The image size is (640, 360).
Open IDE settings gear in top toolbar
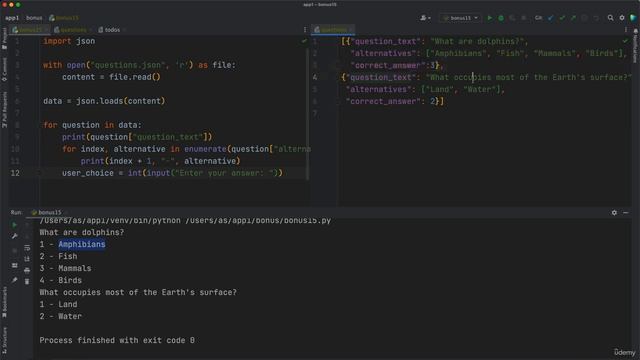coord(622,18)
